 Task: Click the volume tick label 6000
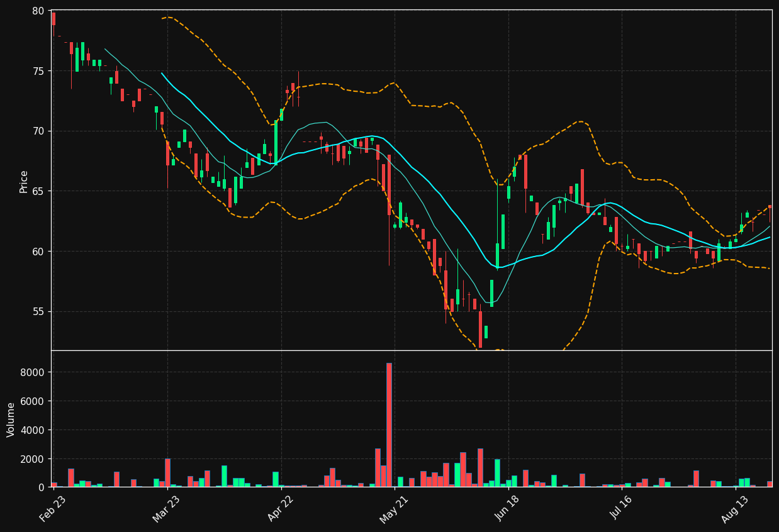coord(33,401)
